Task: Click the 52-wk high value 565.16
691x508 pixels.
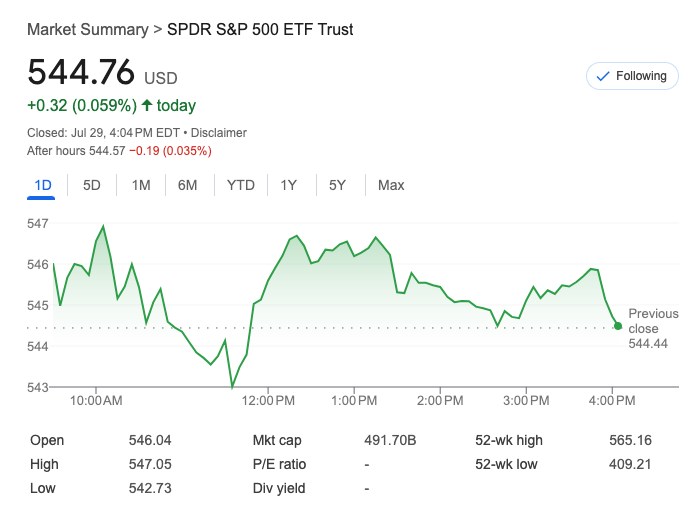Action: pos(630,440)
